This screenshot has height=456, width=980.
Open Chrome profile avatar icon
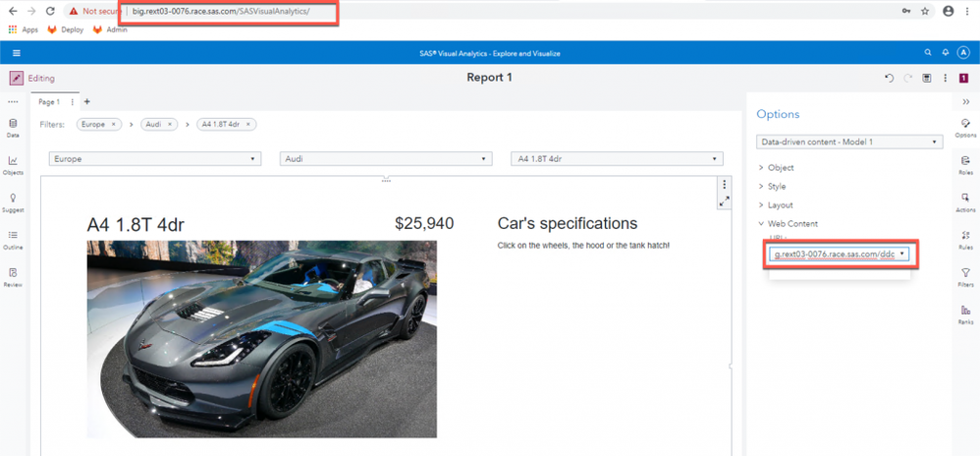949,11
